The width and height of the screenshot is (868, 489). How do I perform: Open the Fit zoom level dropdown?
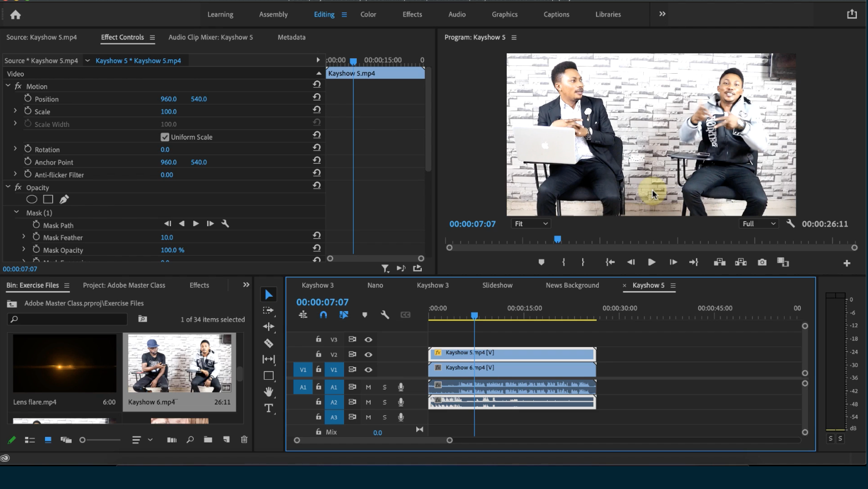531,223
